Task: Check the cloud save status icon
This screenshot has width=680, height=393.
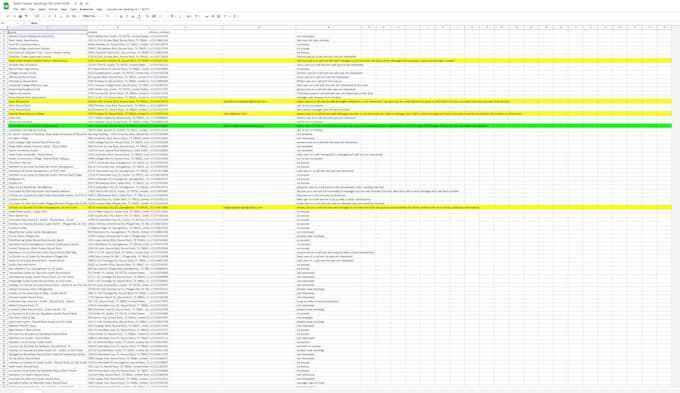Action: (87, 3)
